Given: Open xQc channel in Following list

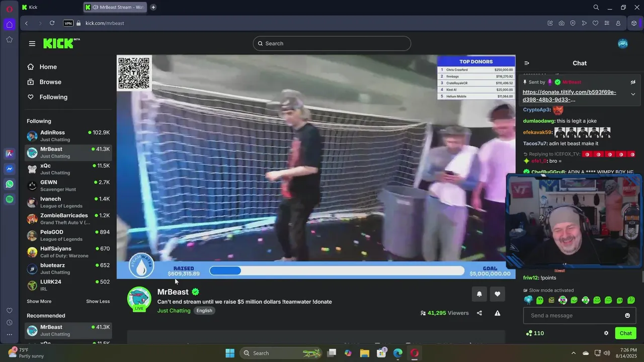Looking at the screenshot, I should [68, 169].
